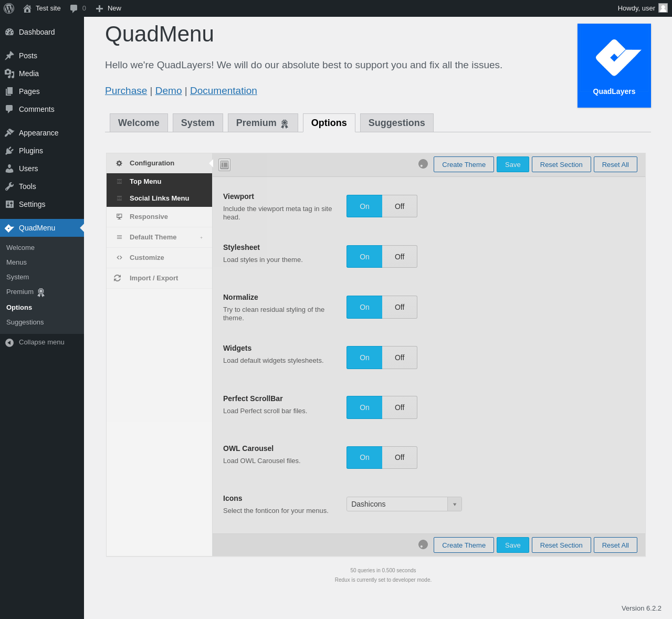Click the QuadLayers logo badge
Screen dimensions: 672x619
pos(614,66)
